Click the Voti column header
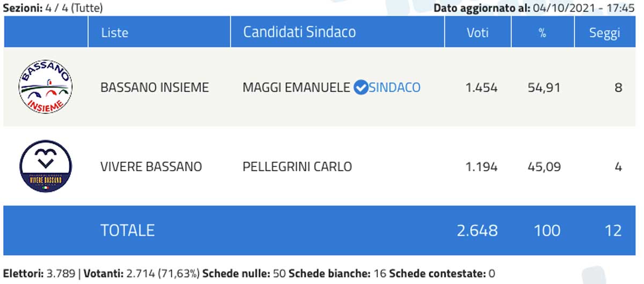Image resolution: width=644 pixels, height=284 pixels. [x=478, y=32]
